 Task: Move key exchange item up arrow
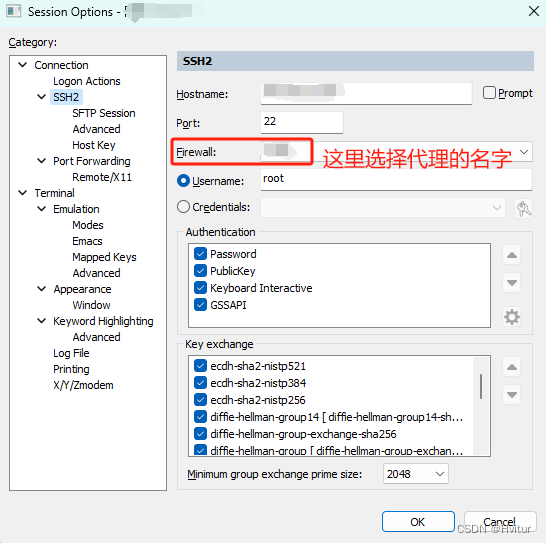click(x=512, y=367)
